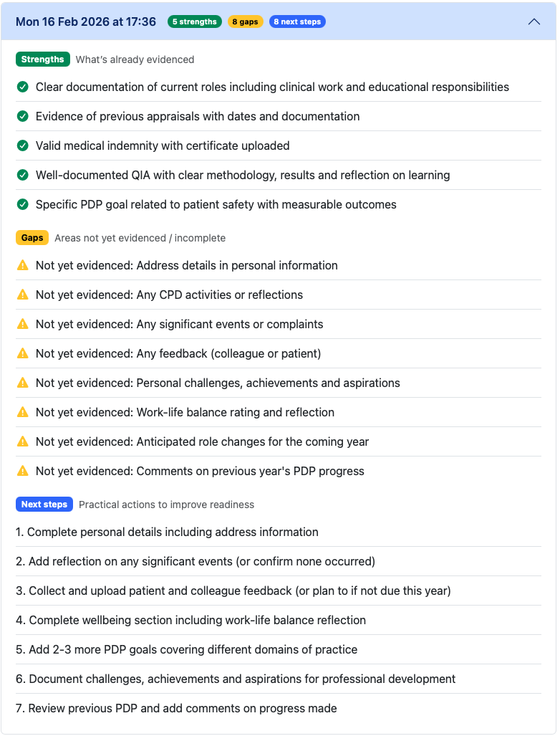Select the yellow Gaps section label
This screenshot has width=560, height=736.
[x=32, y=237]
